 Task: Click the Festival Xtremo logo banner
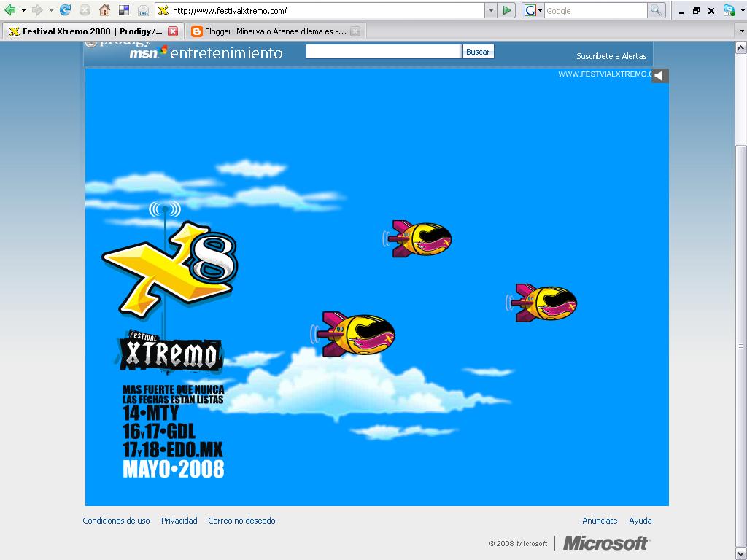170,351
